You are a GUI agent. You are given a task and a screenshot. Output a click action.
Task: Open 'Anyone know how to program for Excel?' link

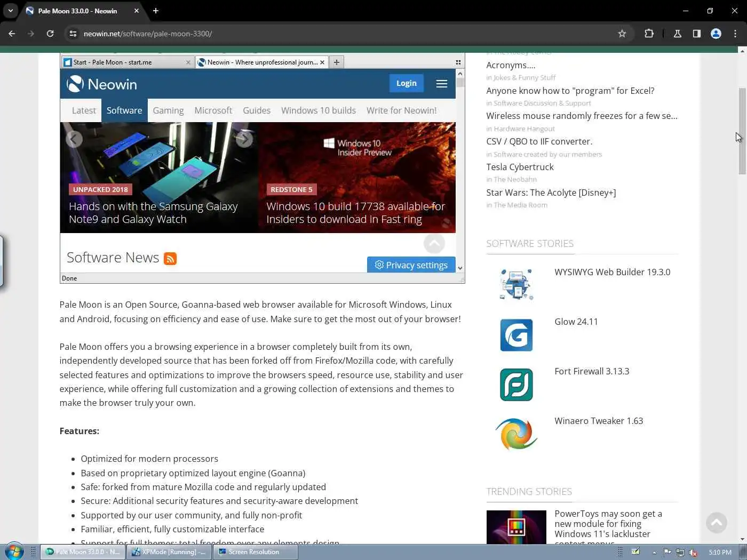[570, 91]
